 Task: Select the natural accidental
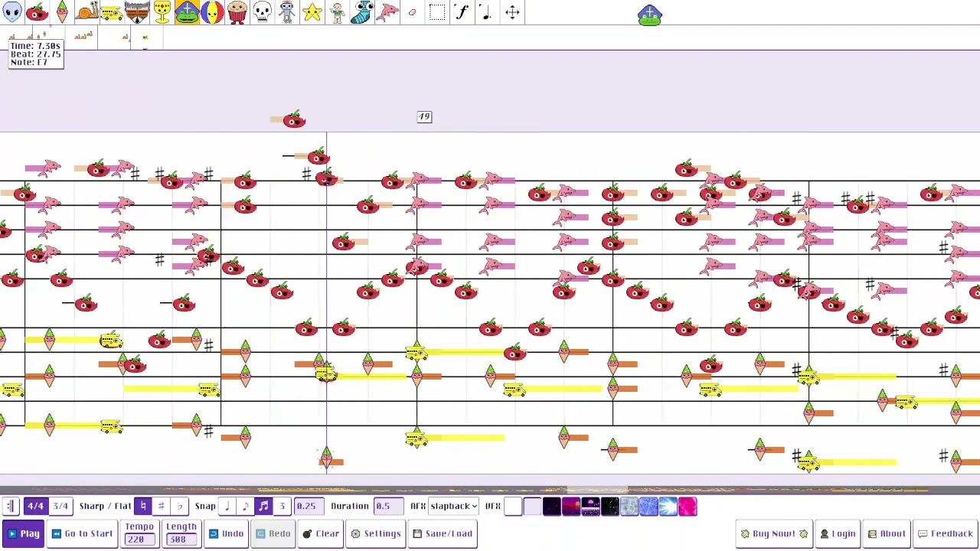tap(142, 506)
